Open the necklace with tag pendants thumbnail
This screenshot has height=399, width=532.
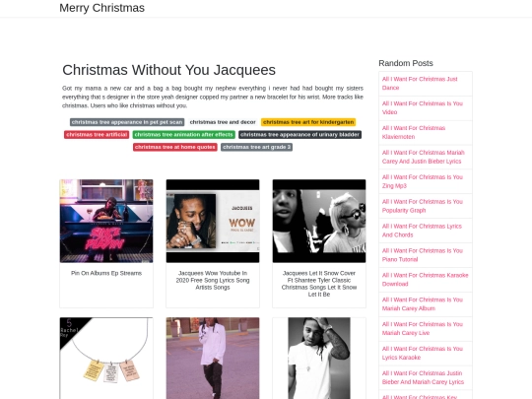coord(106,359)
